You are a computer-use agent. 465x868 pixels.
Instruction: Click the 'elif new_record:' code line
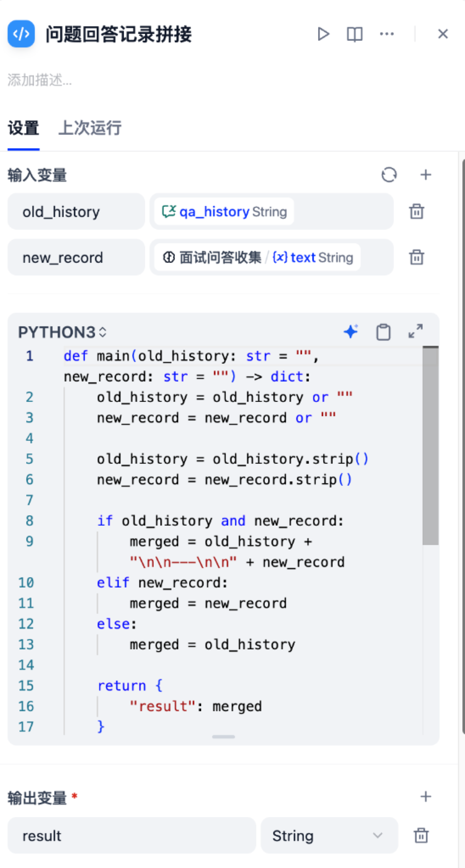click(x=162, y=583)
